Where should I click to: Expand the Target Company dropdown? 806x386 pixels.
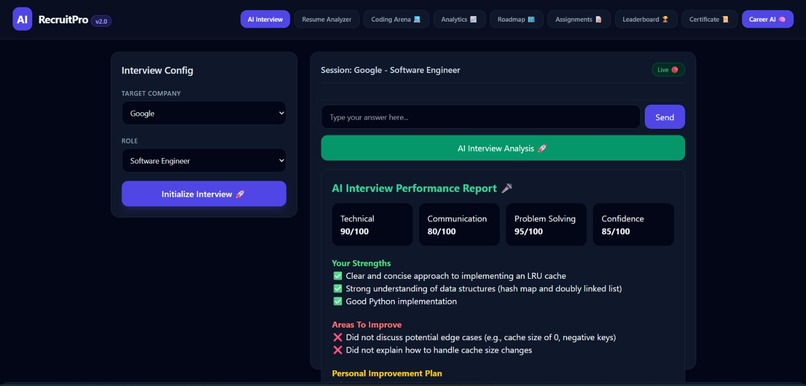pyautogui.click(x=204, y=113)
